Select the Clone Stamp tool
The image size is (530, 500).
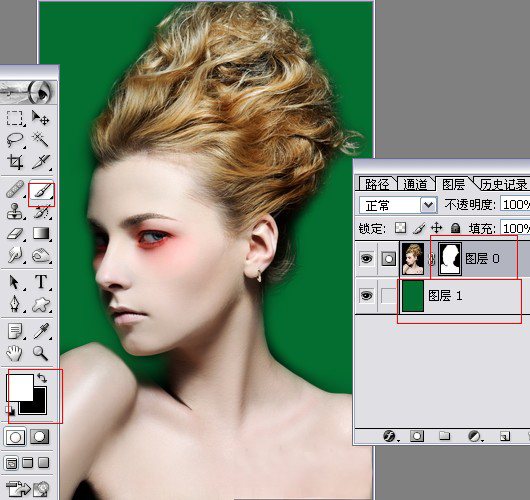[15, 212]
